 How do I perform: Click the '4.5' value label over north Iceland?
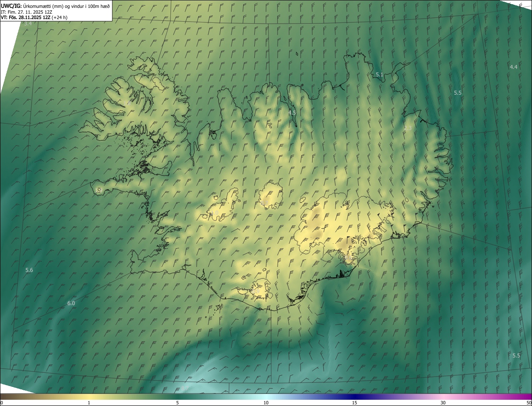(292, 113)
